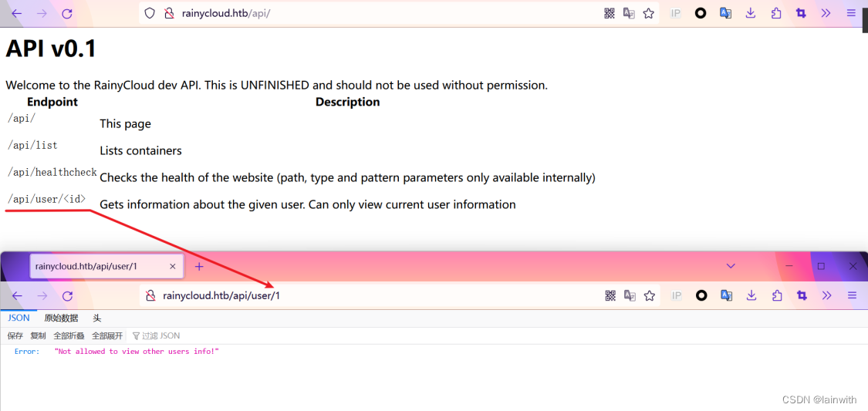Click the screenshot crop tool in lower toolbar
The width and height of the screenshot is (868, 411).
pos(802,296)
